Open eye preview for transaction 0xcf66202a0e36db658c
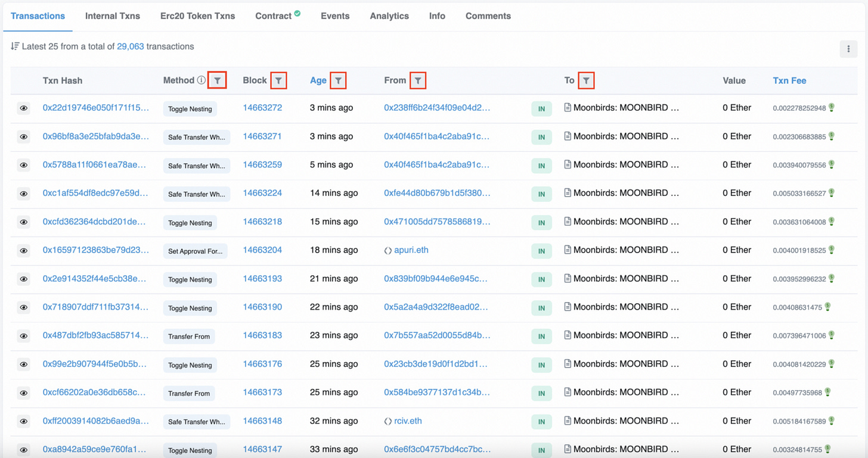Viewport: 868px width, 458px height. (x=24, y=393)
